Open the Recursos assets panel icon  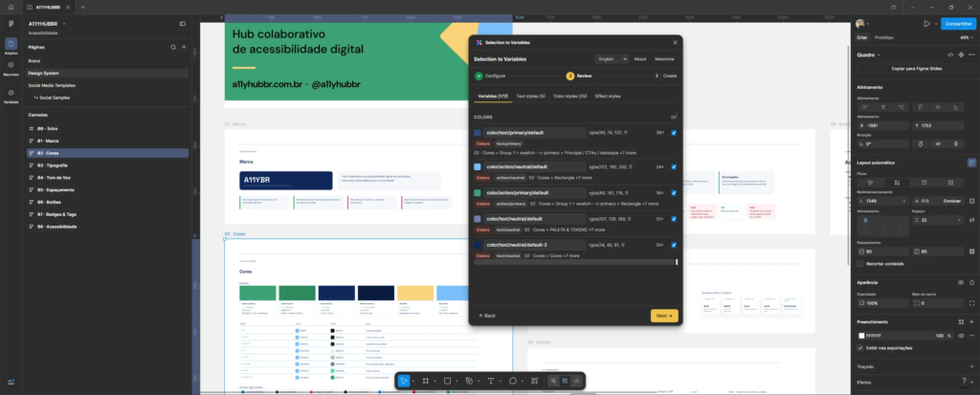(11, 65)
